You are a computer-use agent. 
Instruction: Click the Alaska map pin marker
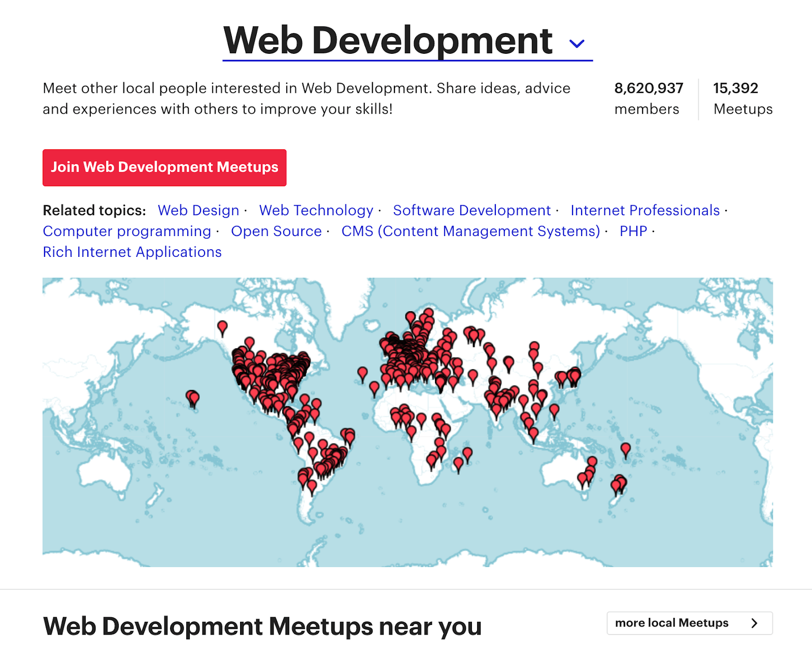pos(222,326)
